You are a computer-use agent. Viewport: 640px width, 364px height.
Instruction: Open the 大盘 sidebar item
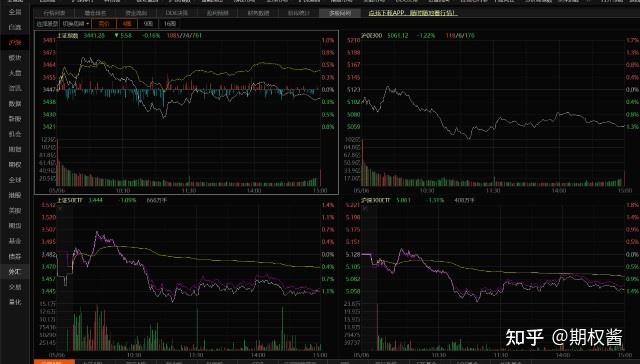[15, 73]
